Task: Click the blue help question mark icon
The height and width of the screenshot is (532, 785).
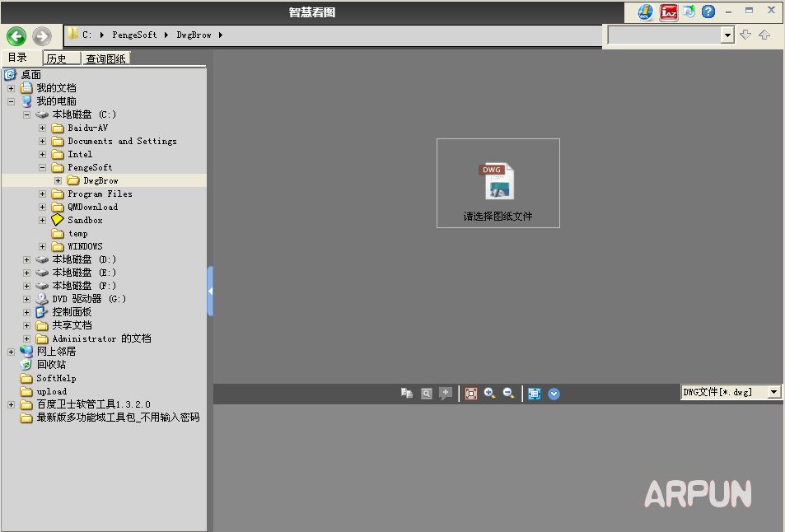Action: (x=708, y=12)
